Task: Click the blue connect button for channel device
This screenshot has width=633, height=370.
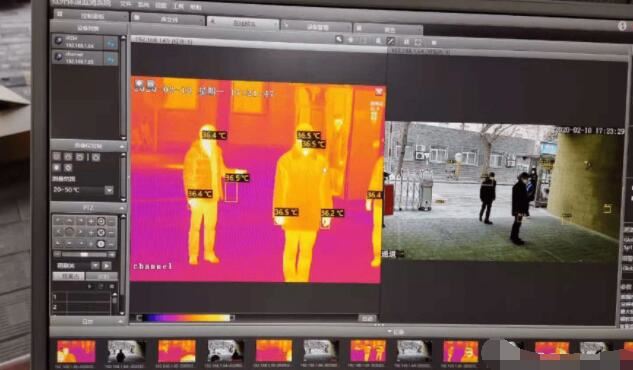Action: click(x=111, y=59)
